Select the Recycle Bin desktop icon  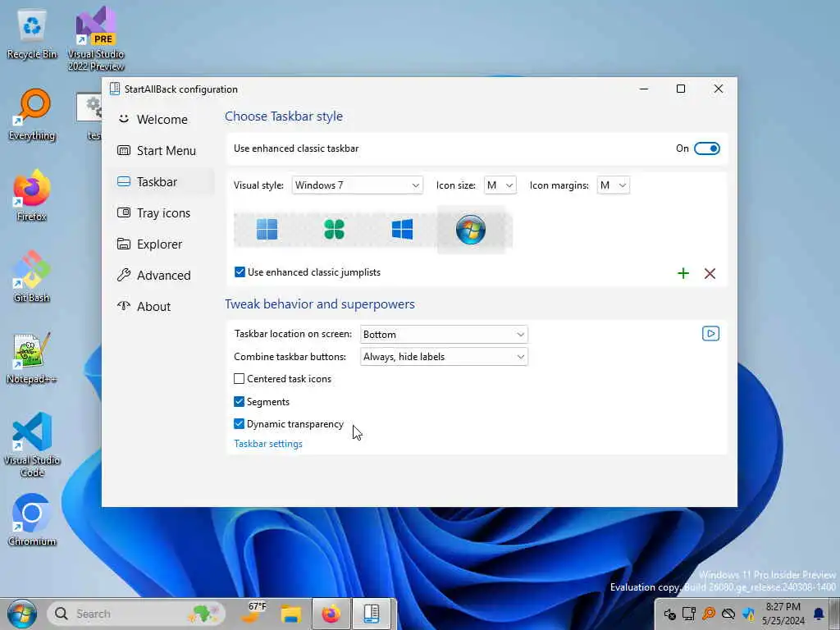[x=32, y=34]
